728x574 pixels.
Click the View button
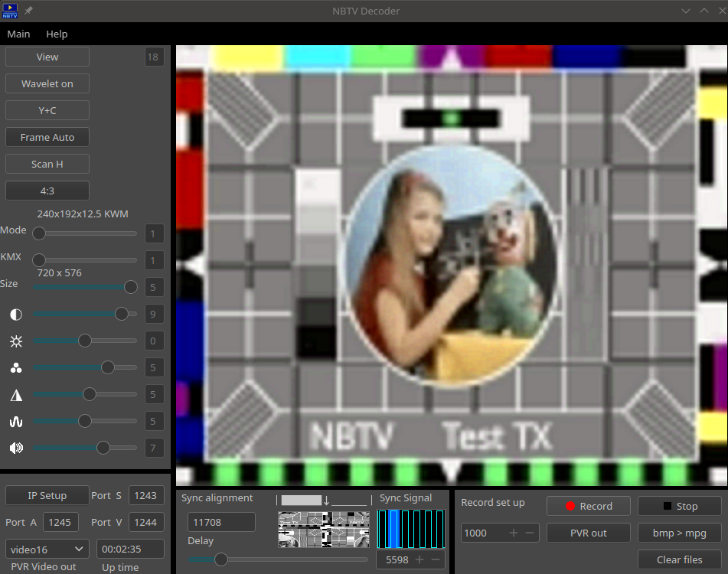click(47, 57)
